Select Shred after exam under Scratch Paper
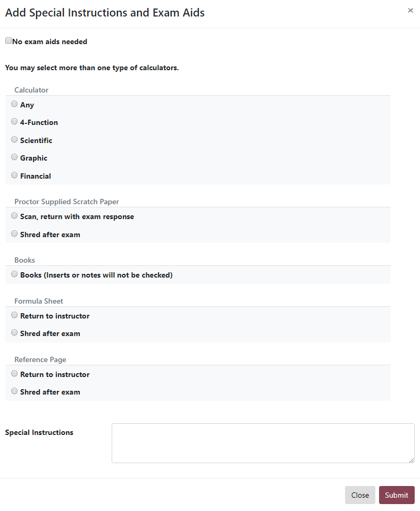The height and width of the screenshot is (511, 420). pos(14,233)
